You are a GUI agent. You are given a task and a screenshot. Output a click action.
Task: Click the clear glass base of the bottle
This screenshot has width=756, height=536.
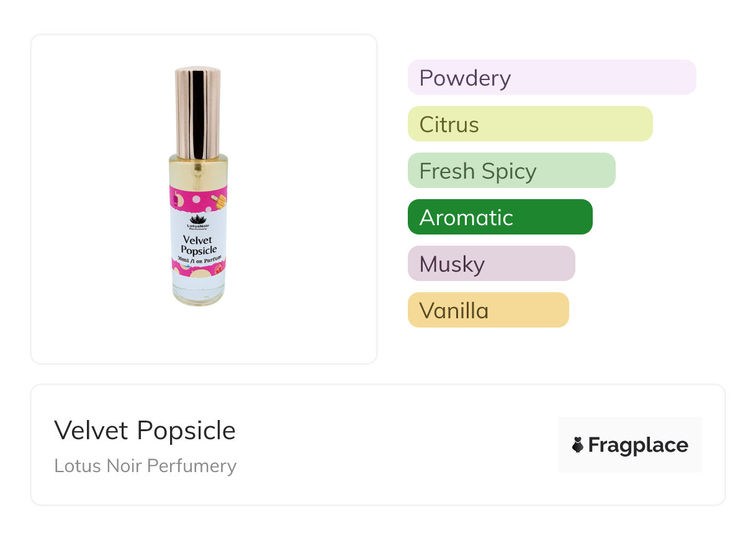[x=198, y=290]
